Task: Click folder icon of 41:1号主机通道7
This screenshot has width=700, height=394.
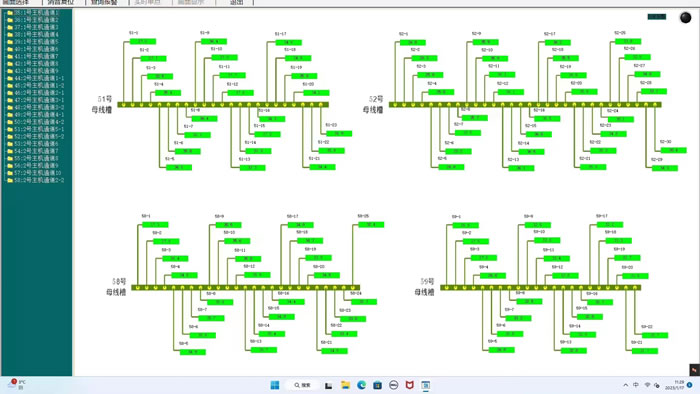Action: [10, 56]
